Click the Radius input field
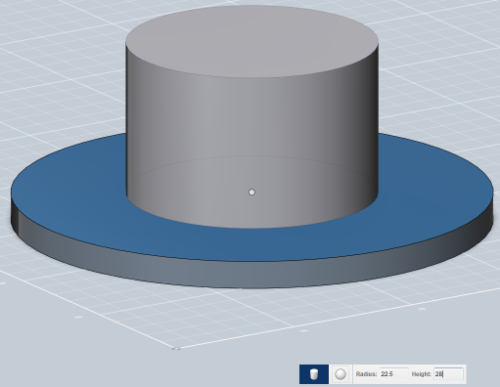Viewport: 500px width, 387px height. [394, 374]
